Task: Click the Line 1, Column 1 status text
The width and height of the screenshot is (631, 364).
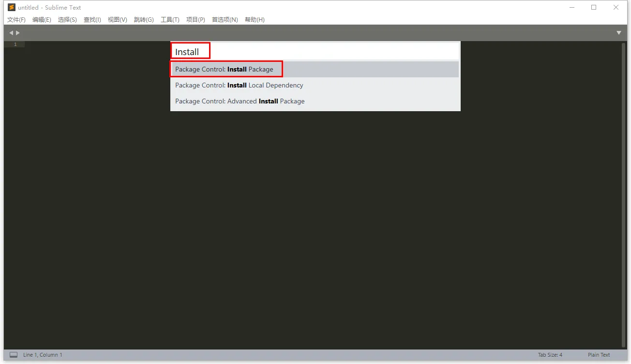Action: 43,355
